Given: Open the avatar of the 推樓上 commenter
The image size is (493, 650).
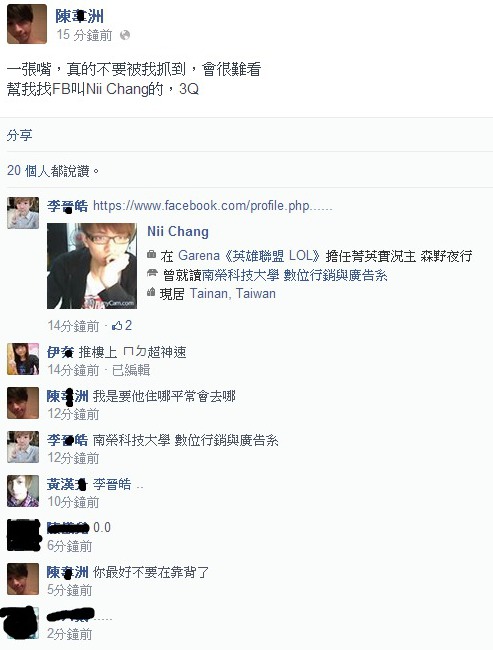Looking at the screenshot, I should click(x=23, y=359).
